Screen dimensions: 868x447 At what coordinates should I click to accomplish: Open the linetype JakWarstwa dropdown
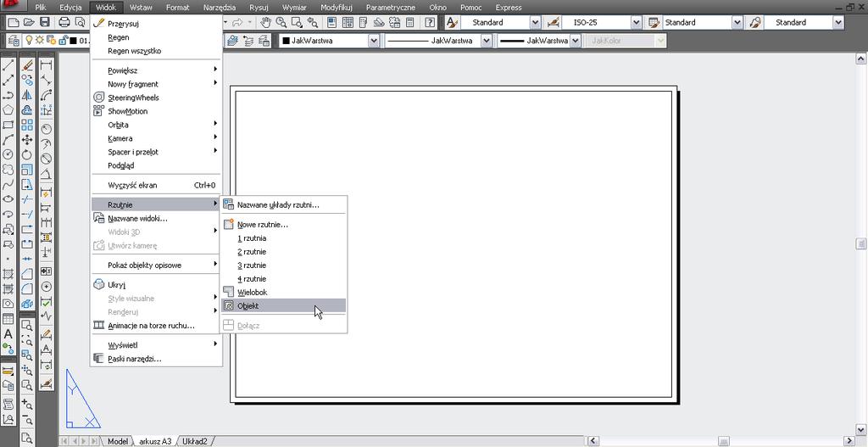[486, 41]
